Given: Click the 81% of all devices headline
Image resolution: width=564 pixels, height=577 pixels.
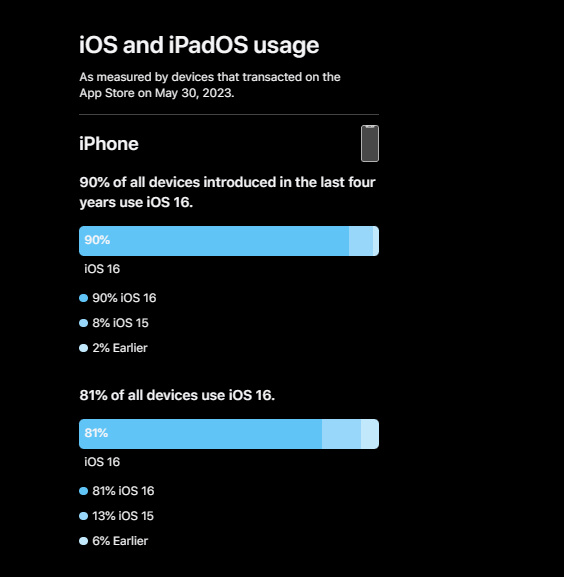Looking at the screenshot, I should point(177,395).
